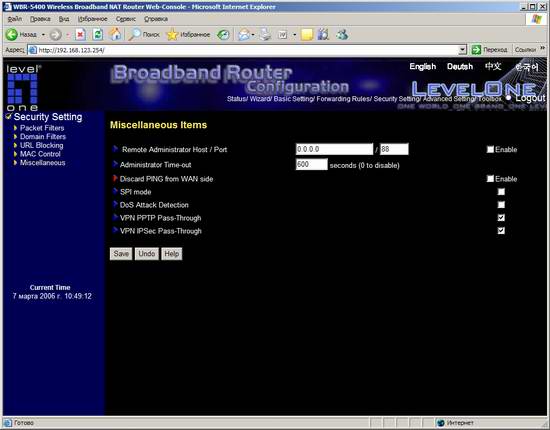Enable Remote Administrator Host checkbox
Screen dimensions: 550x430
pos(490,149)
